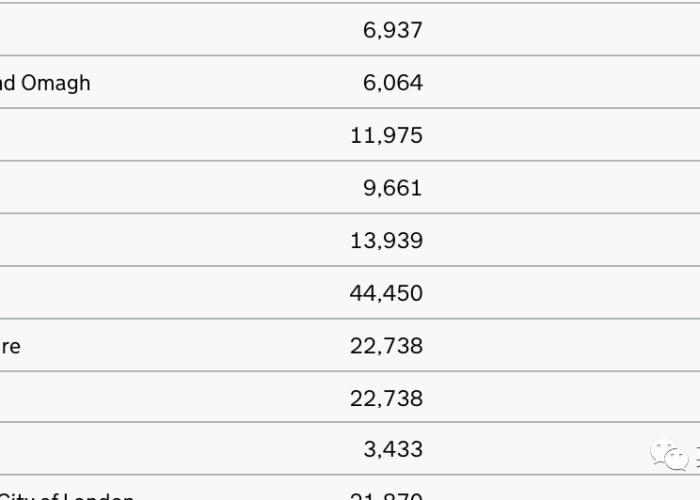
Task: Click the 're' text fragment row label
Action: pos(10,346)
